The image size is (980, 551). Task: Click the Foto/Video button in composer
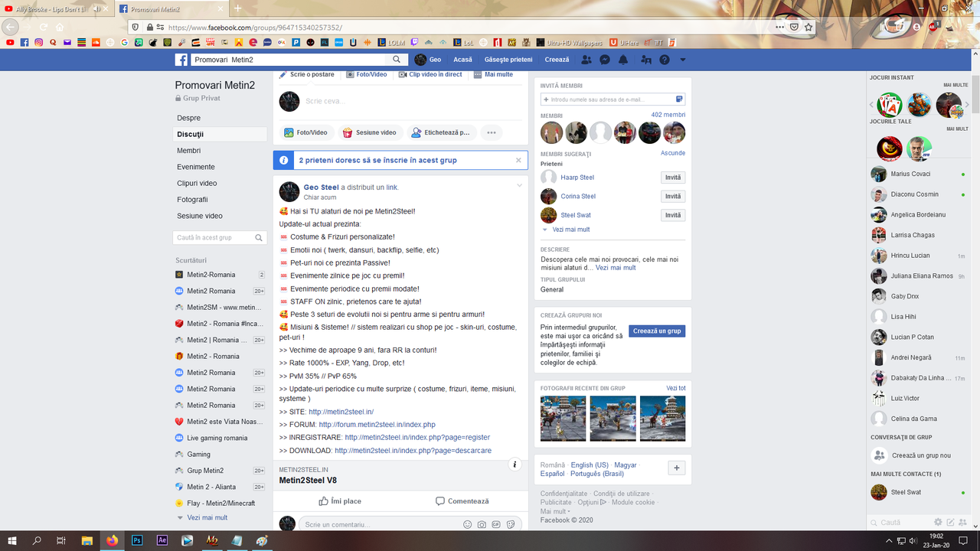(305, 132)
